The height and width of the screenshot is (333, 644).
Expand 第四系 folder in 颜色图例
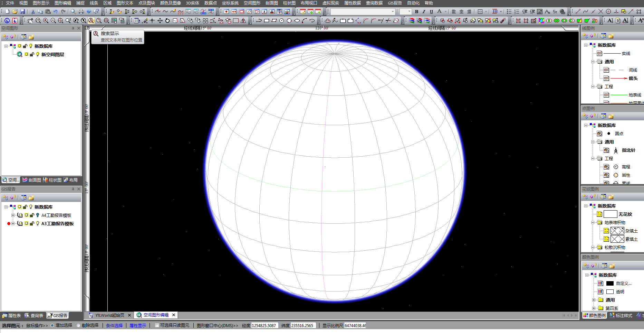(x=594, y=308)
